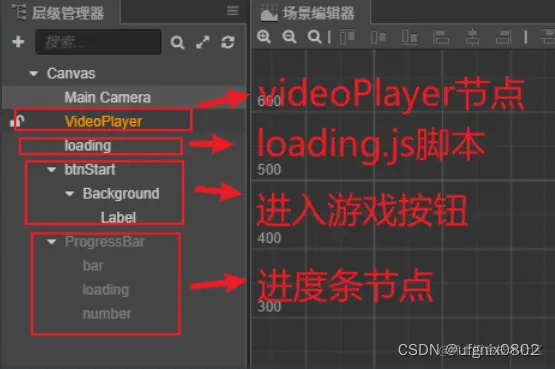Collapse the ProgressBar node arrow
Viewport: 555px width, 369px height.
click(x=52, y=242)
